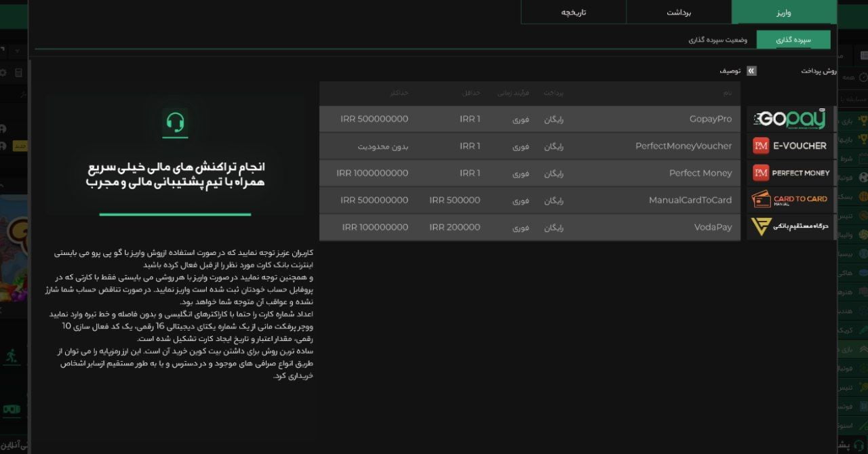Viewport: 868px width, 454px height.
Task: Select the GoPay payment method logo
Action: pos(791,118)
